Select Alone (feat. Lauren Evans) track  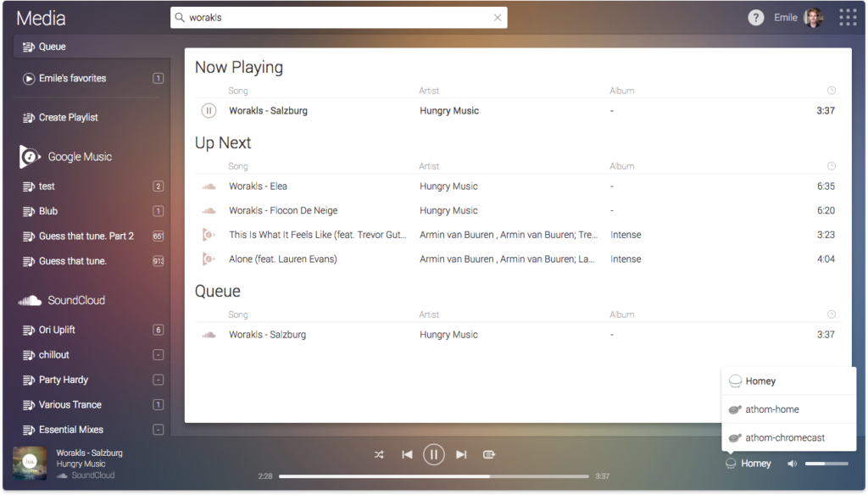pos(283,259)
